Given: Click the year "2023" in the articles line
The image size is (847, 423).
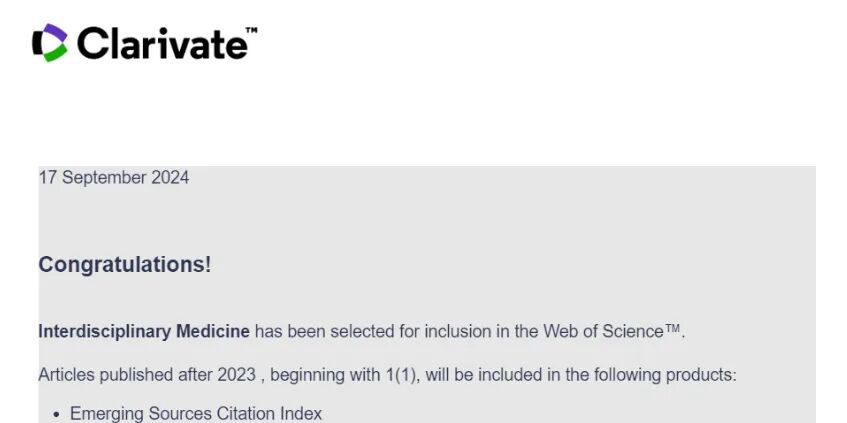Looking at the screenshot, I should (x=236, y=376).
